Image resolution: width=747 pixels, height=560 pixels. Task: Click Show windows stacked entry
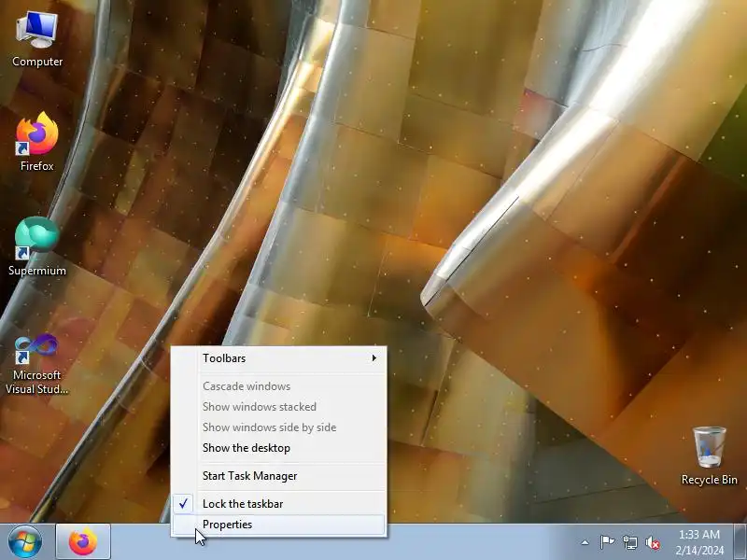(x=279, y=407)
